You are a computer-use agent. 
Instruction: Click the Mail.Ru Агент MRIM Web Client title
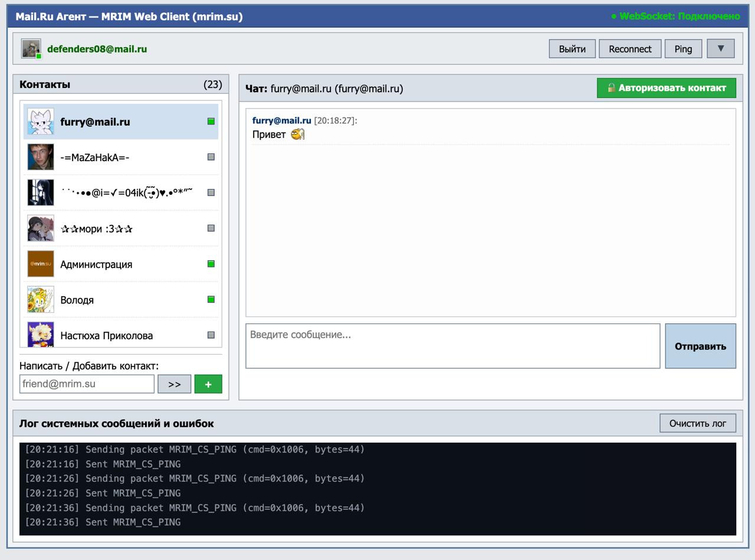[x=129, y=17]
